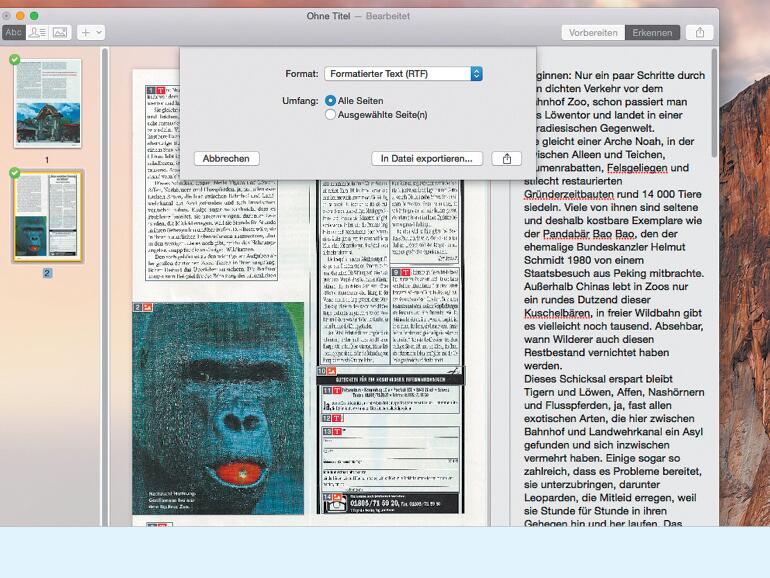The width and height of the screenshot is (770, 578).
Task: Click the toolbar share icon
Action: [700, 32]
